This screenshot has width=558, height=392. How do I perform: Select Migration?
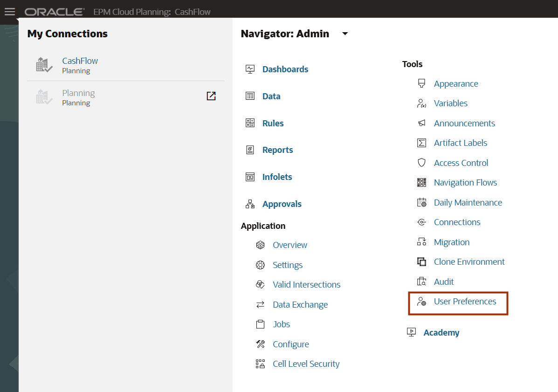coord(452,242)
